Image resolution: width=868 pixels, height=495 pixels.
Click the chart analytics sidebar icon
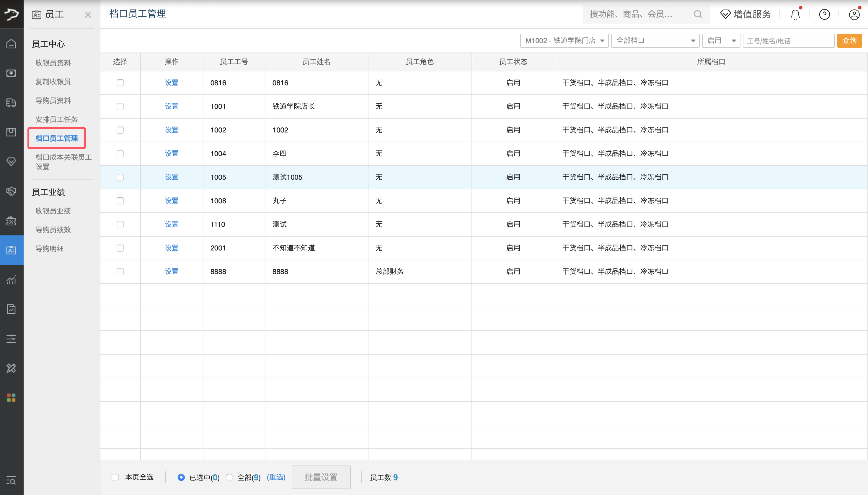(11, 280)
